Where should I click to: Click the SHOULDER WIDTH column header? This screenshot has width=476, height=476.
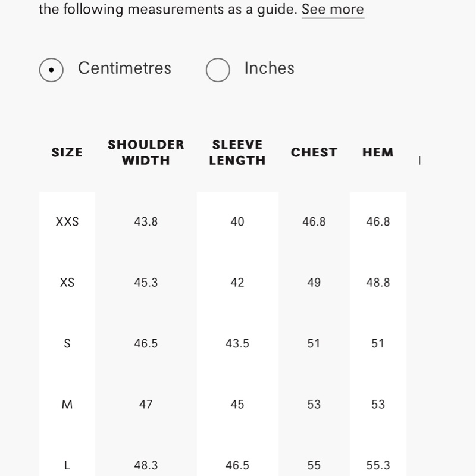pos(146,152)
